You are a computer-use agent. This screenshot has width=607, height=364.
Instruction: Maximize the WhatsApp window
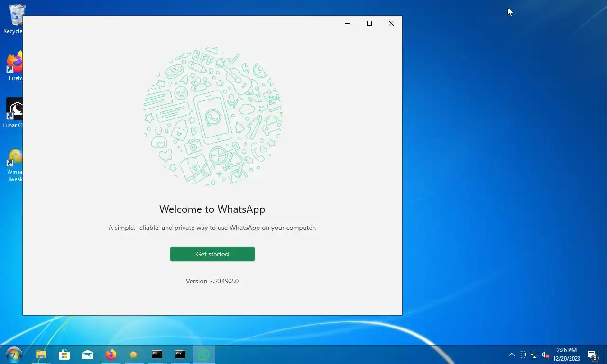tap(369, 23)
